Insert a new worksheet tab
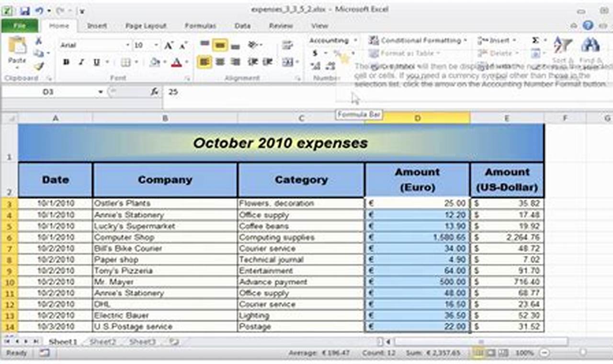 coord(173,341)
